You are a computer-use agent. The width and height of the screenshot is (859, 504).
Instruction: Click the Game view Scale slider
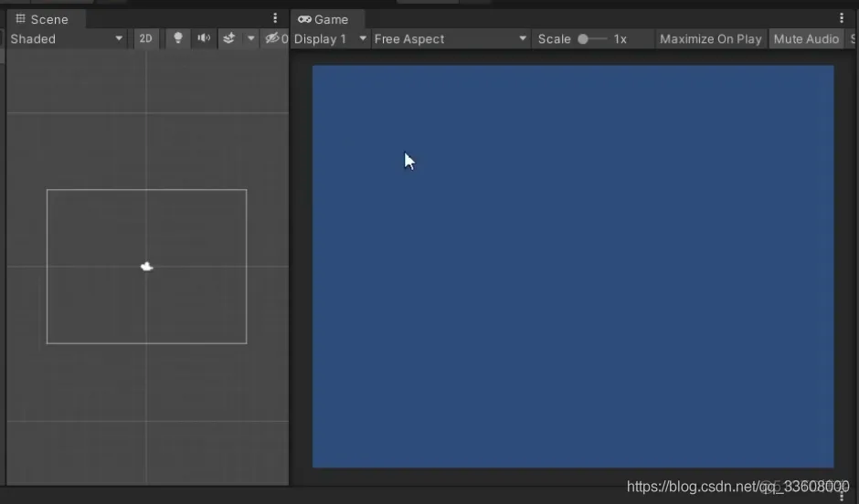click(592, 39)
